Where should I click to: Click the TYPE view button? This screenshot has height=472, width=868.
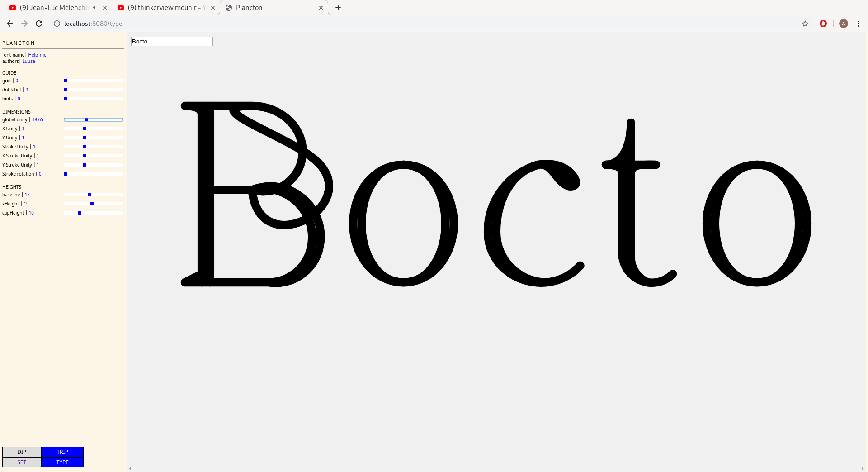62,462
